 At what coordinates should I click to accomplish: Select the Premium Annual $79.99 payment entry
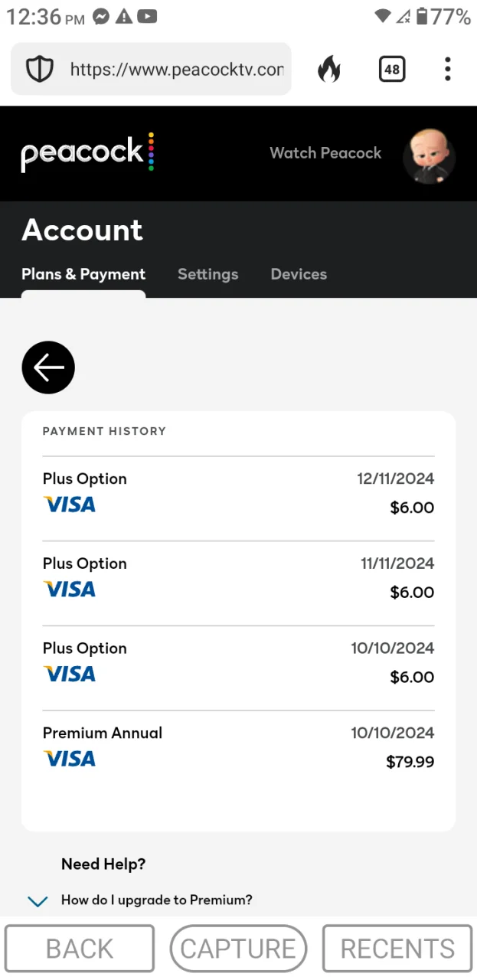[x=238, y=746]
